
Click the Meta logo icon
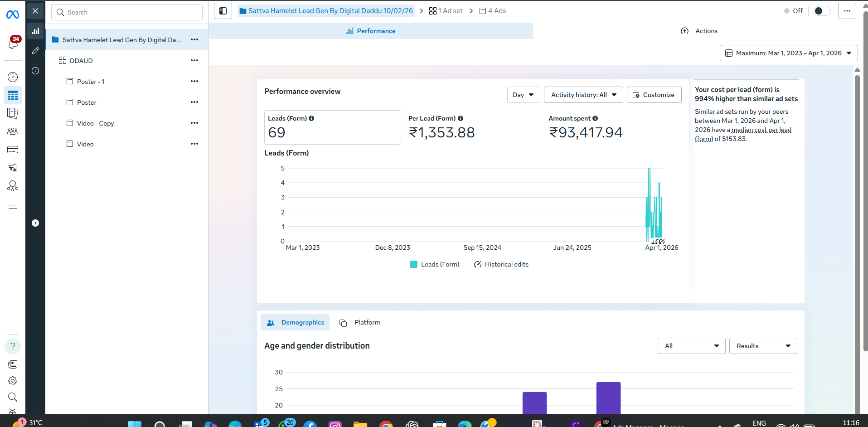click(x=13, y=15)
